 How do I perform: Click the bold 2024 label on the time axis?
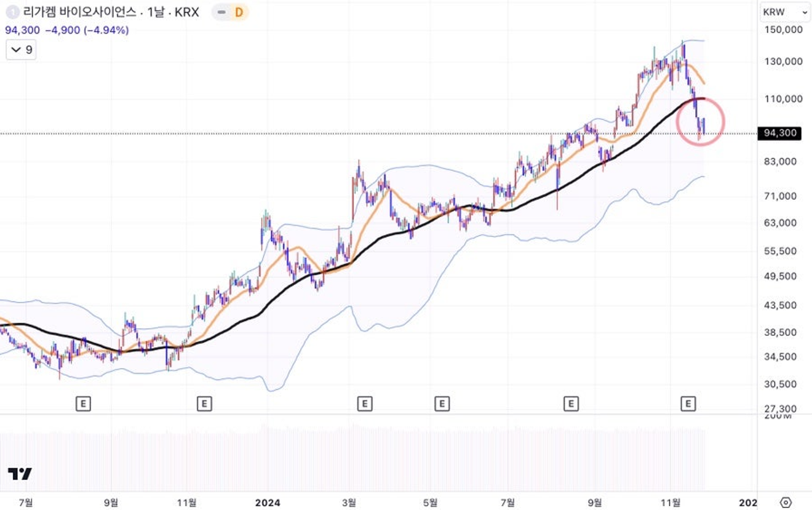[x=268, y=502]
